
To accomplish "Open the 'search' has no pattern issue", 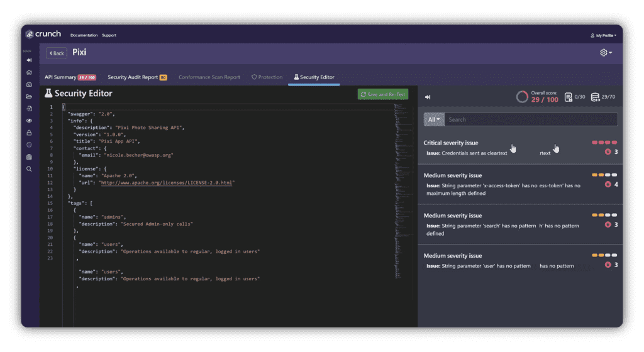I will [520, 224].
